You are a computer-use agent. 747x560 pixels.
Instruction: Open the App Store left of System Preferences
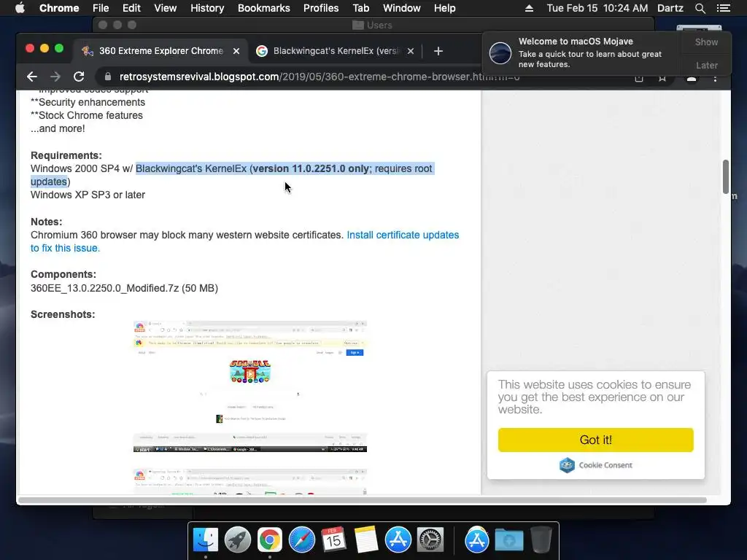398,540
